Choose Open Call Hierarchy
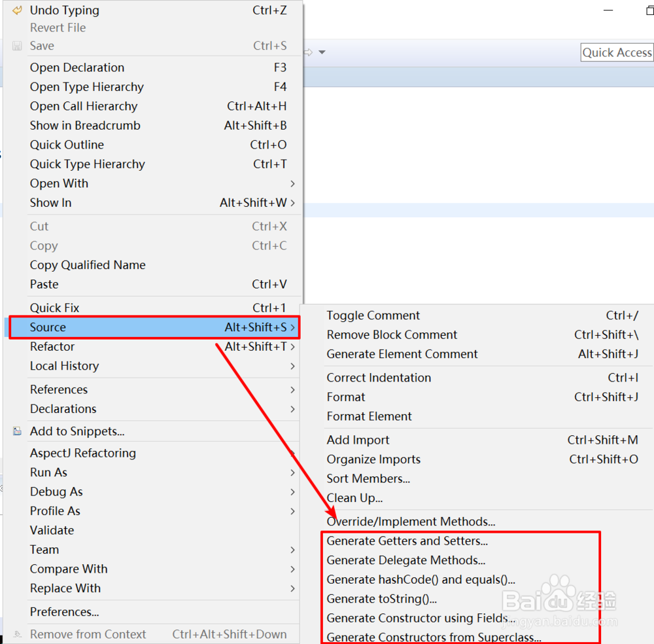This screenshot has height=644, width=654. pyautogui.click(x=153, y=106)
